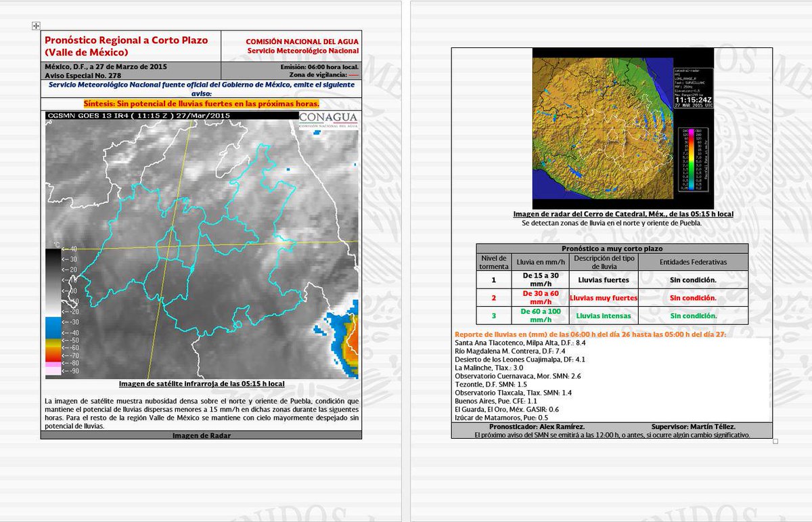
Task: Select the CONAGUA logo in the satellite image
Action: pyautogui.click(x=328, y=121)
